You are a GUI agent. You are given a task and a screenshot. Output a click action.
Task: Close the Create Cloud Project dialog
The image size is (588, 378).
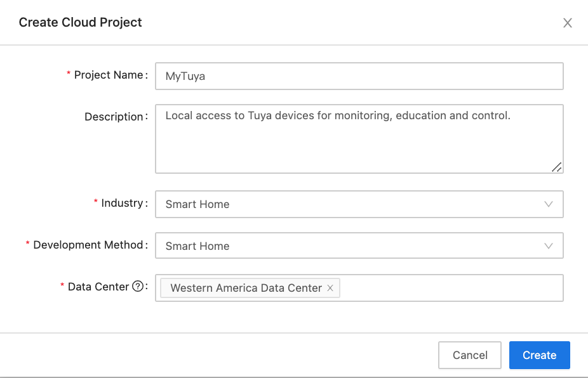click(x=567, y=23)
